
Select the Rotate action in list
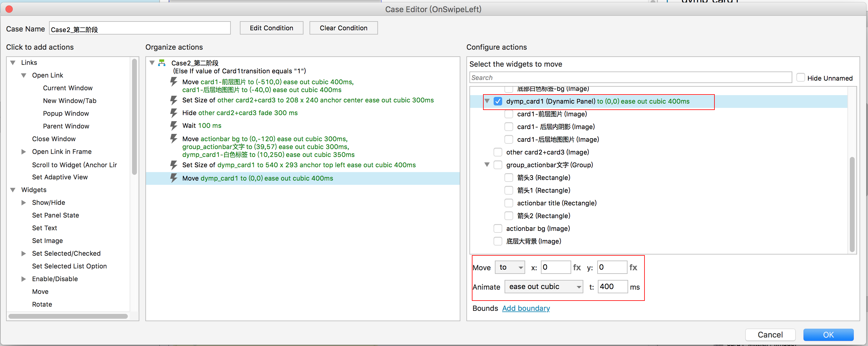[x=42, y=304]
